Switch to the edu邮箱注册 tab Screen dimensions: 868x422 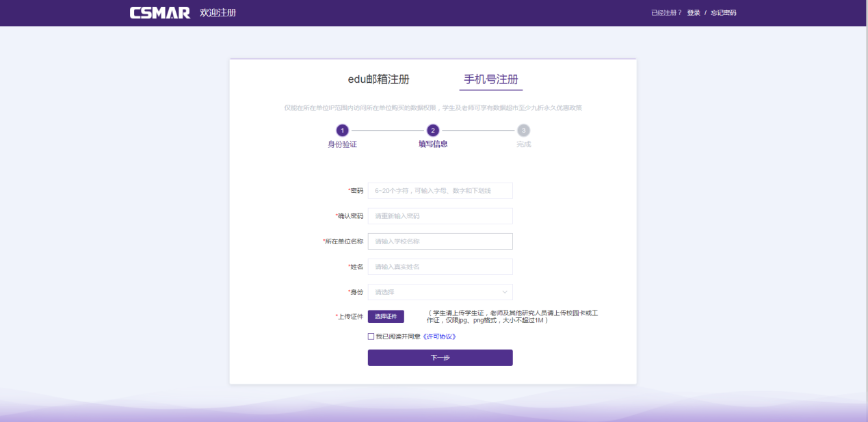(378, 79)
